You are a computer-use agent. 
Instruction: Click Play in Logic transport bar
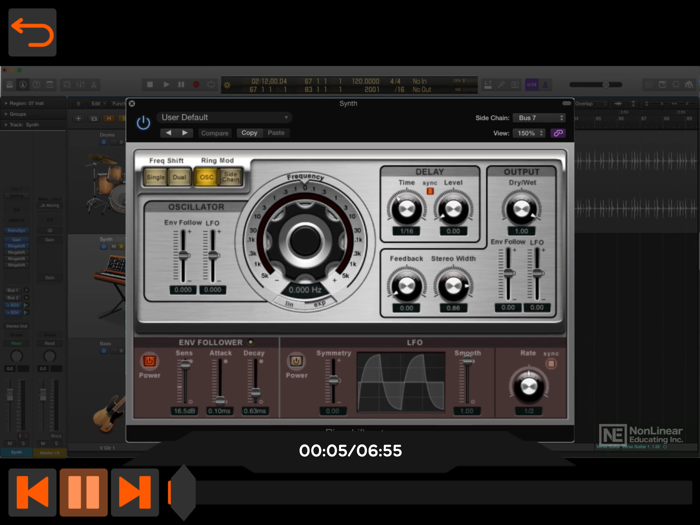click(x=166, y=84)
